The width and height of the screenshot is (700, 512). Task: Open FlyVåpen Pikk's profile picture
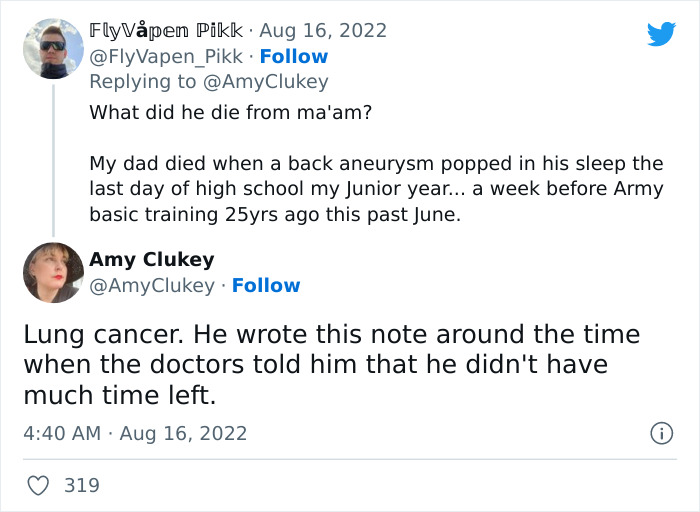click(53, 49)
